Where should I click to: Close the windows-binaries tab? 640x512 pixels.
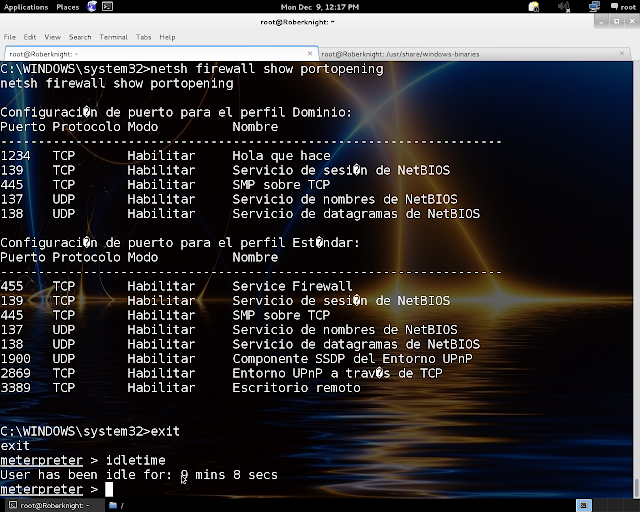[x=622, y=53]
